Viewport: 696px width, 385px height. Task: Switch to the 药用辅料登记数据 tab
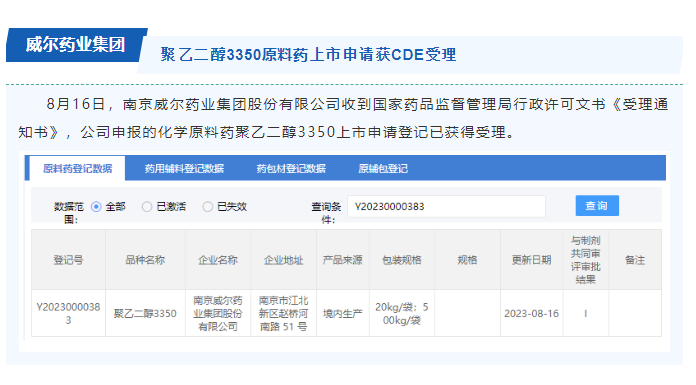184,168
